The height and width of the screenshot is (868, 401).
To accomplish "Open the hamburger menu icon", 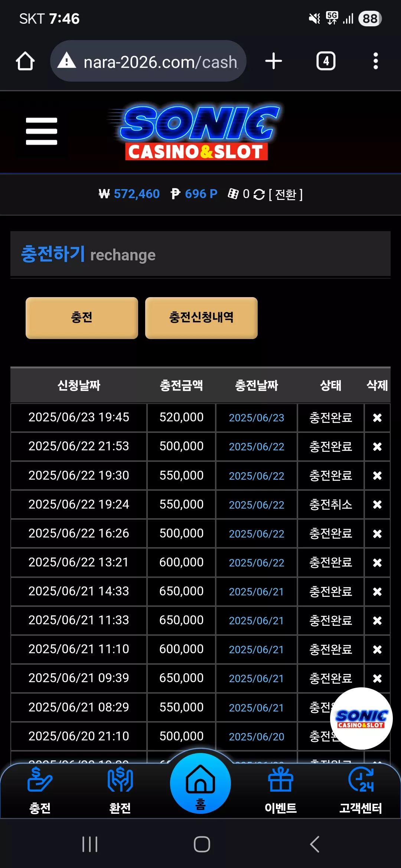I will pyautogui.click(x=42, y=131).
